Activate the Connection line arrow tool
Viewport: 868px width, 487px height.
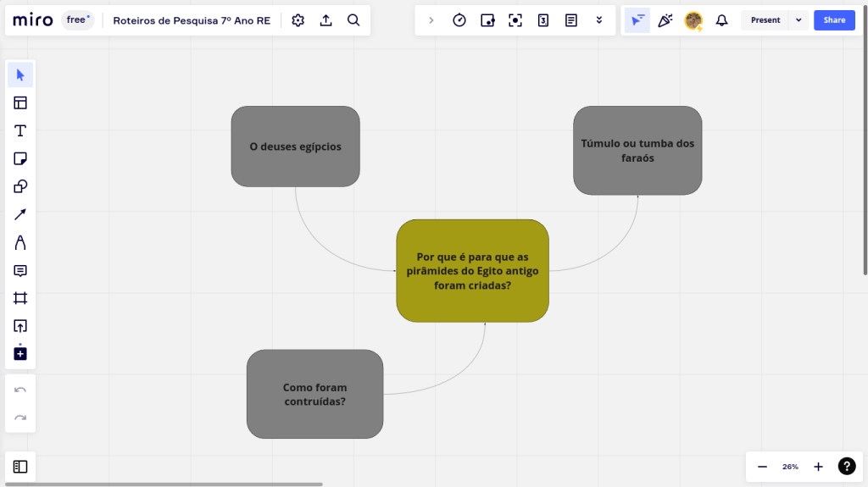(20, 214)
